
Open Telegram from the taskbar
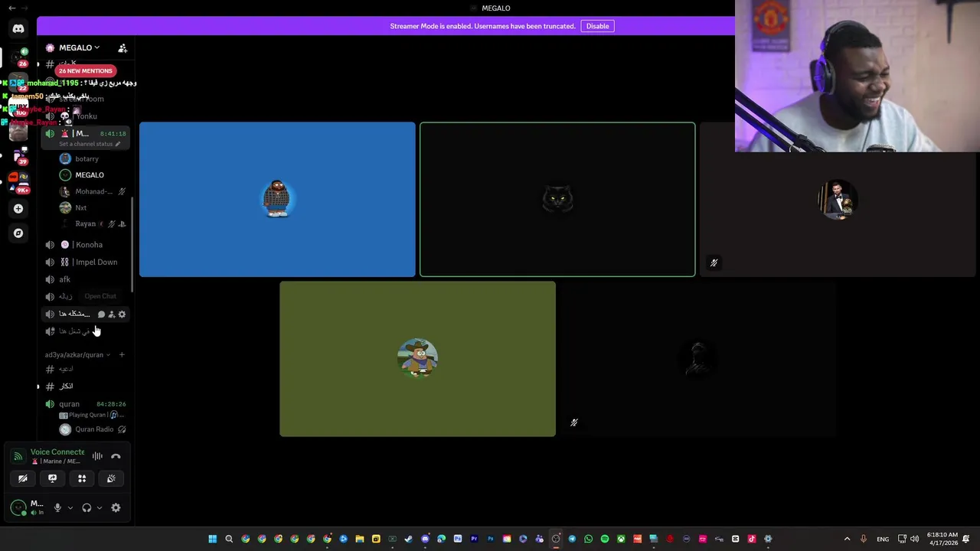(572, 539)
